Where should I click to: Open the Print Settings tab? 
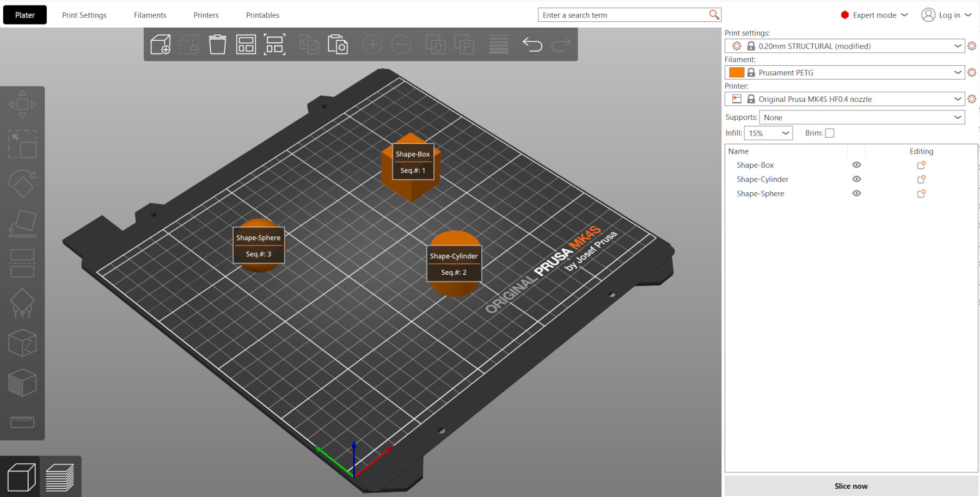(x=84, y=15)
